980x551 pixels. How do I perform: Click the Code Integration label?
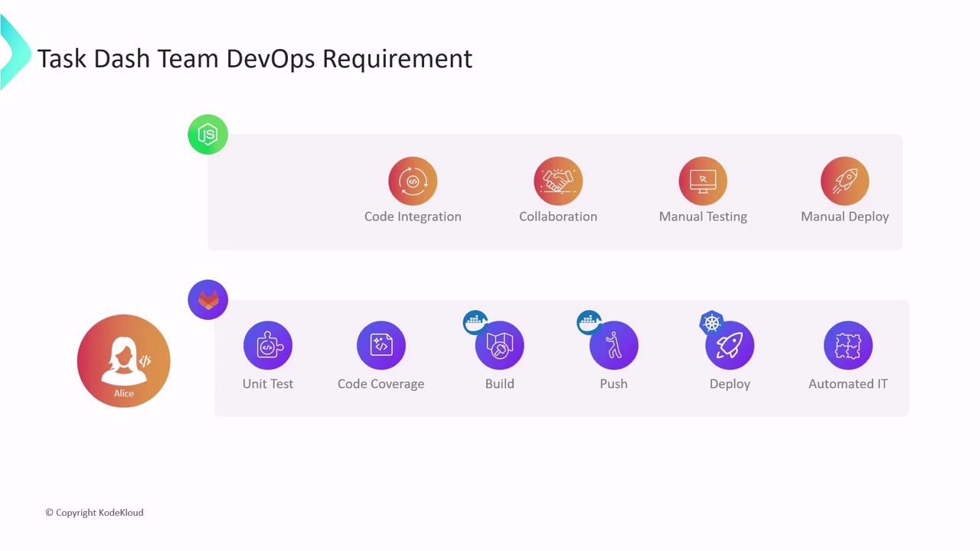pos(413,217)
